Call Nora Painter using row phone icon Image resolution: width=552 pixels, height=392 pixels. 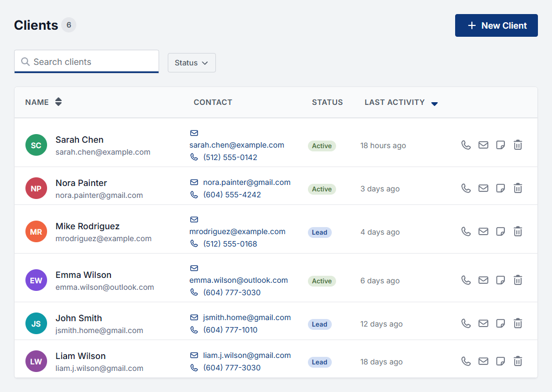(466, 188)
